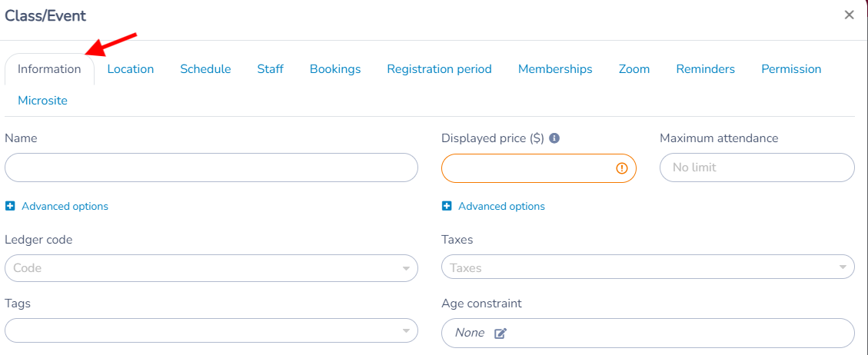Click the Tags label

pyautogui.click(x=18, y=304)
